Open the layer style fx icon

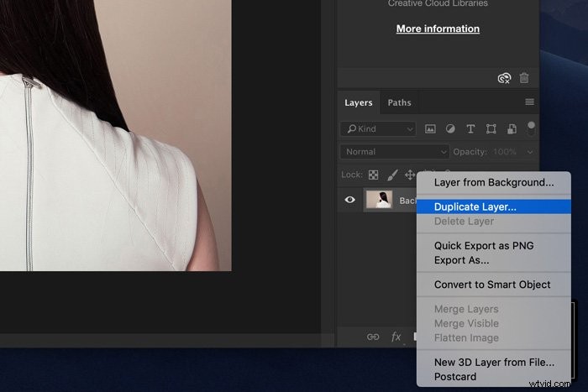click(396, 337)
